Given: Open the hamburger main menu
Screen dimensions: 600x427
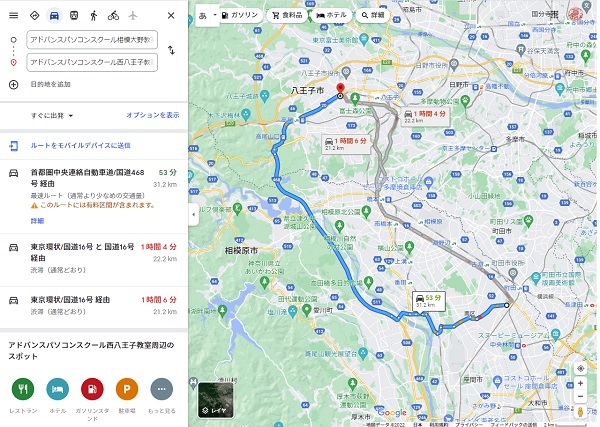Looking at the screenshot, I should [x=13, y=16].
